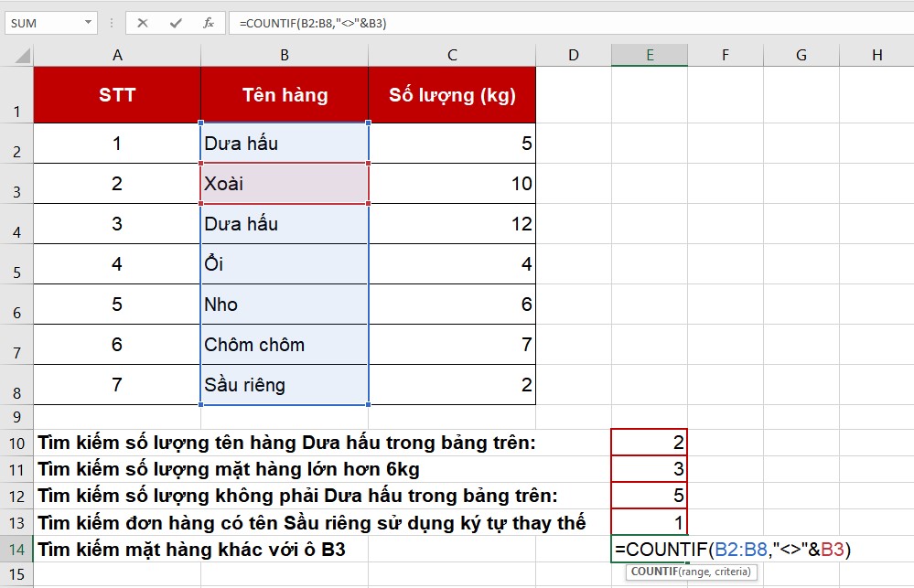Select the row 10 label about Dưa hấu count

coord(286,443)
